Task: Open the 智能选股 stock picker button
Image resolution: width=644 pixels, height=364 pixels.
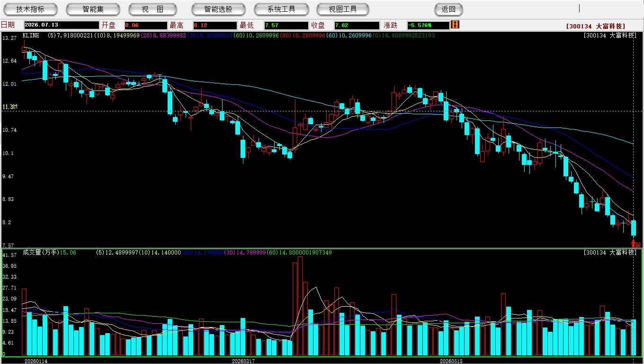Action: click(218, 9)
